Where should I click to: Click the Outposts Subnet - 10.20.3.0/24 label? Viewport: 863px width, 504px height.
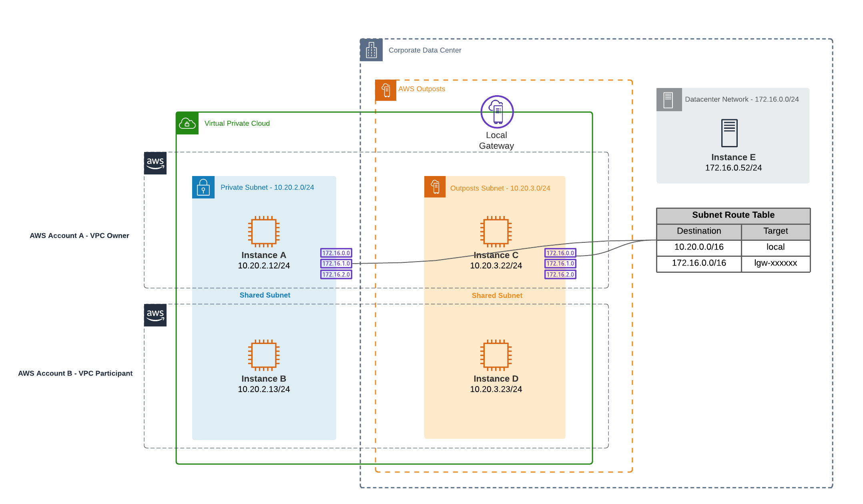(x=500, y=188)
